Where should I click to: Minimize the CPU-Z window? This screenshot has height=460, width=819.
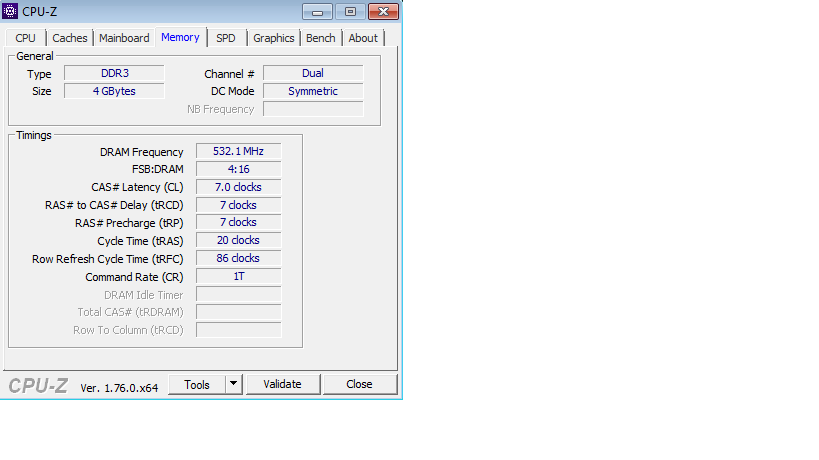click(317, 11)
